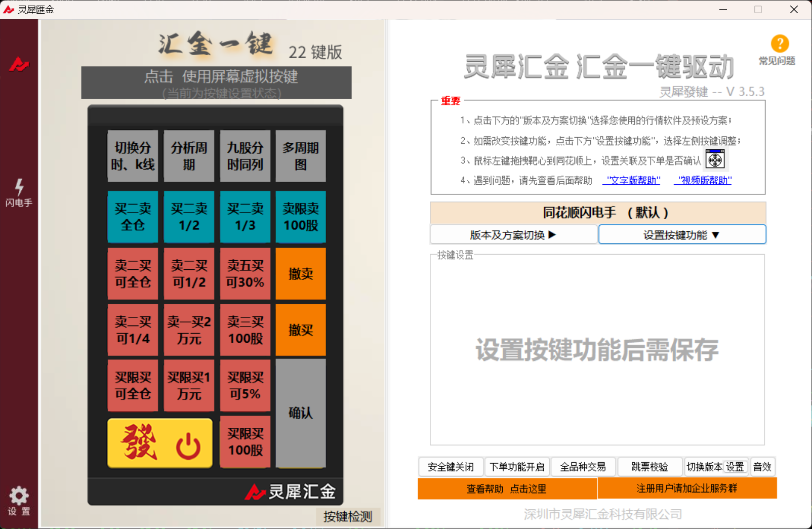Click the 常见问题 question mark icon
The width and height of the screenshot is (812, 529).
click(780, 44)
